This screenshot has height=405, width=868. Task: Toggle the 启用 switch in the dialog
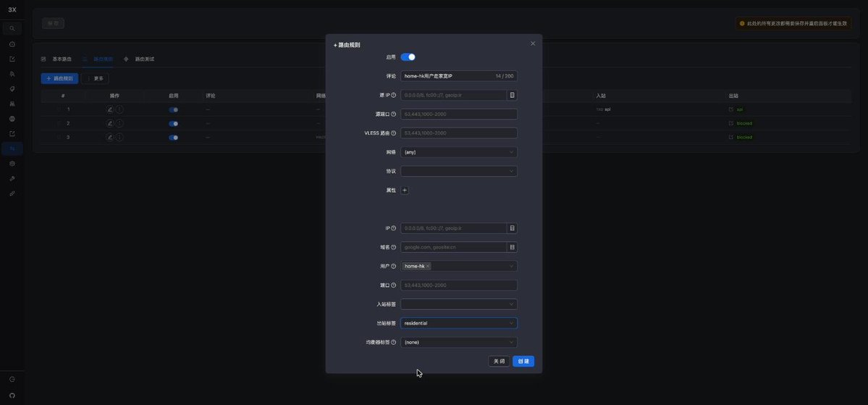[408, 57]
